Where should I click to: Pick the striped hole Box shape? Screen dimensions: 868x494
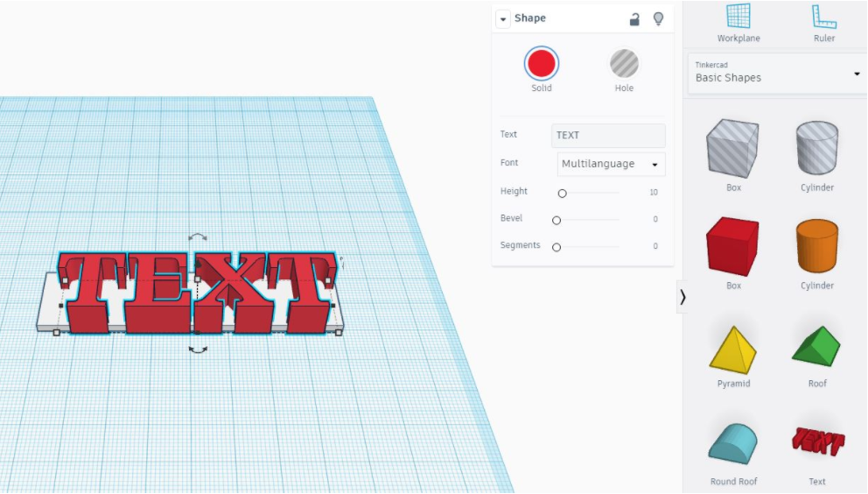732,148
